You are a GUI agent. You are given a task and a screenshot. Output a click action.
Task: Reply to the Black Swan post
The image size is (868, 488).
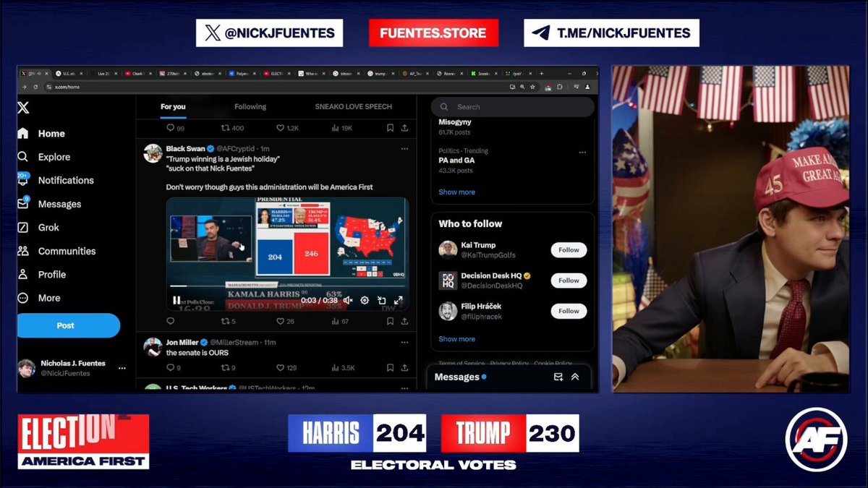171,321
